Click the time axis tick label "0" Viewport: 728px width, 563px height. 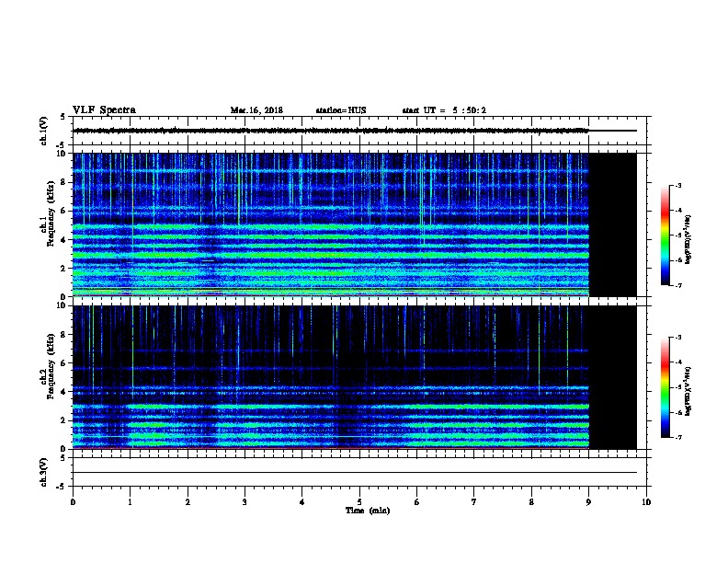(73, 502)
